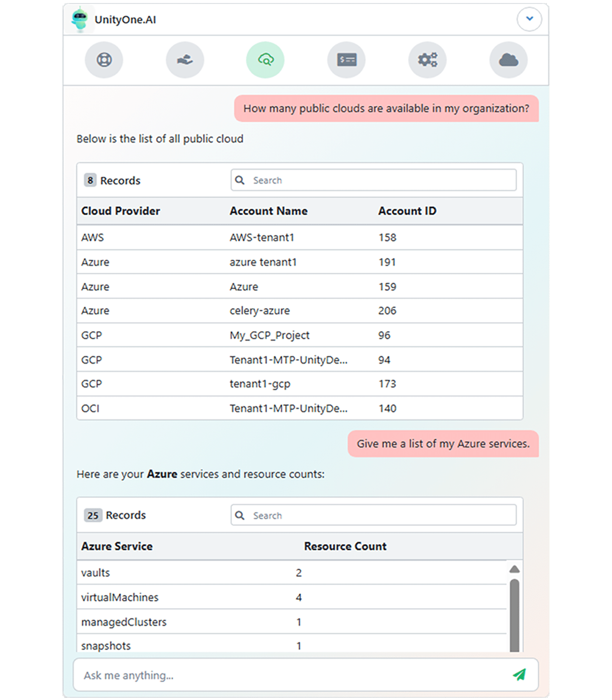
Task: Sort by Cloud Provider column header
Action: tap(121, 211)
